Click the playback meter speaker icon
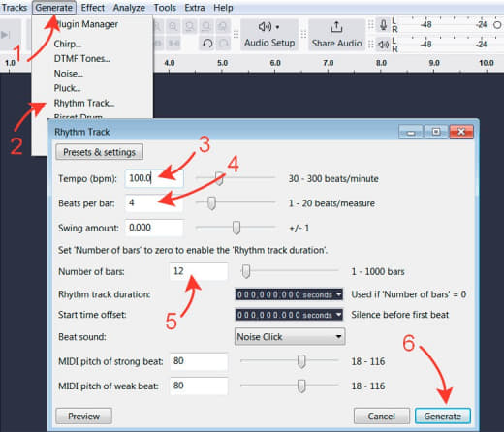The height and width of the screenshot is (432, 504). click(x=383, y=45)
